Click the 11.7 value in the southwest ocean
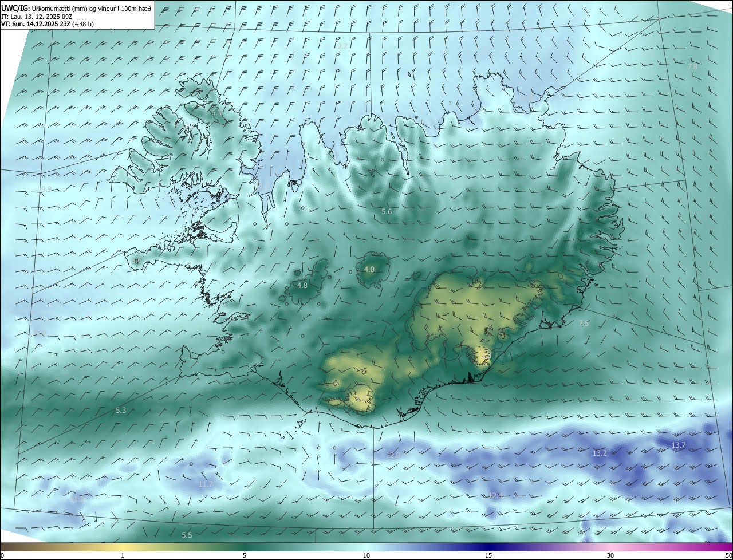 (205, 484)
